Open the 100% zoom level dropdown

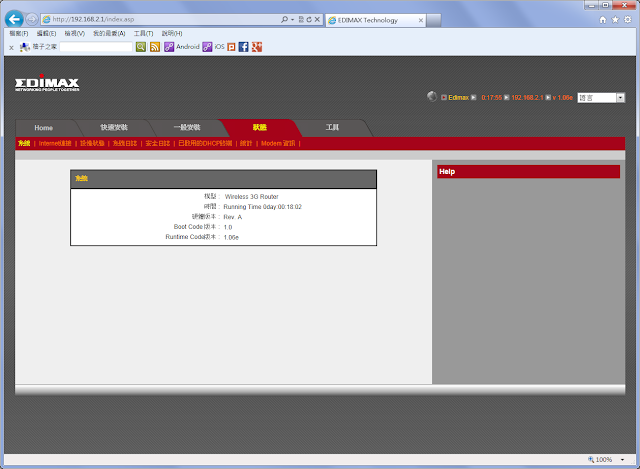click(x=622, y=460)
